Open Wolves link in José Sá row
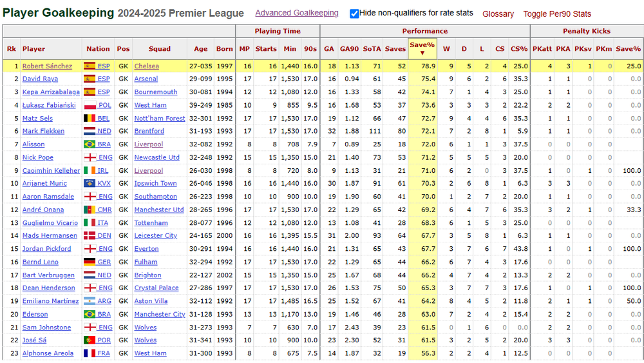This screenshot has height=363, width=644. pos(146,340)
